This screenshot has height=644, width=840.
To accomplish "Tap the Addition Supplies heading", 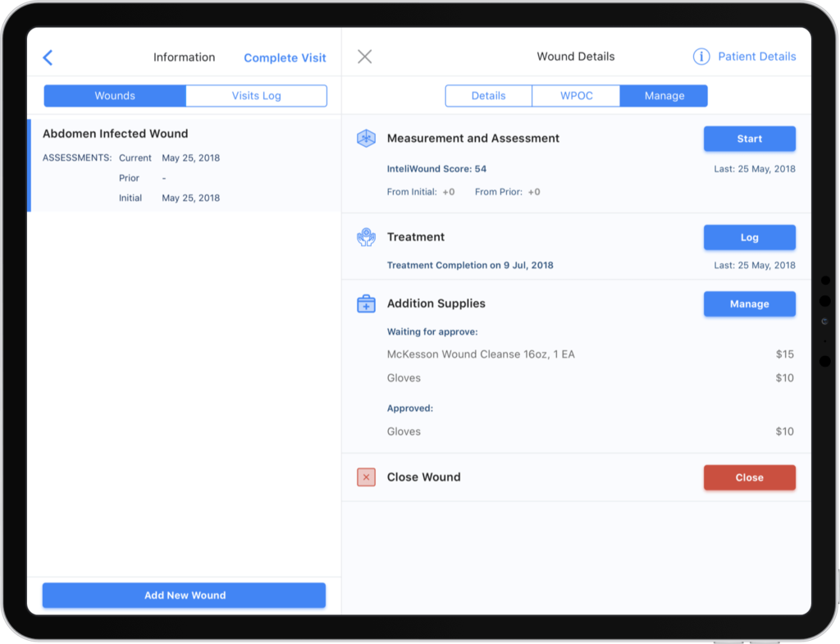I will (x=436, y=304).
